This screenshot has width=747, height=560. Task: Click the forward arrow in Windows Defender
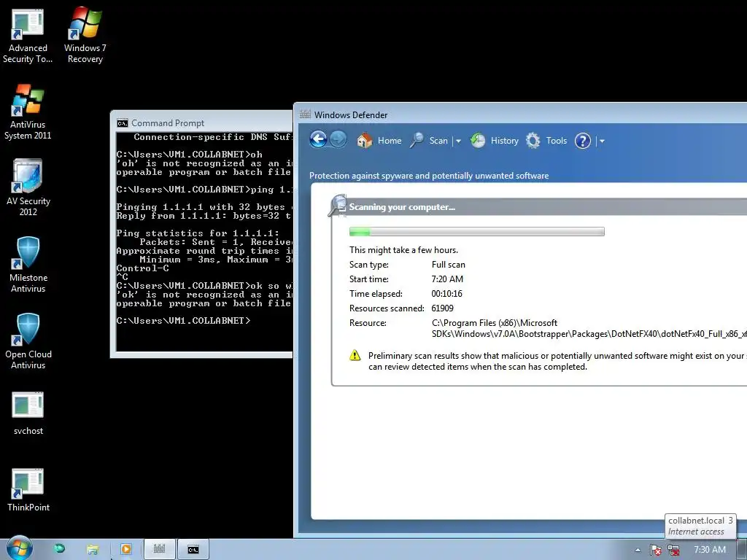338,140
